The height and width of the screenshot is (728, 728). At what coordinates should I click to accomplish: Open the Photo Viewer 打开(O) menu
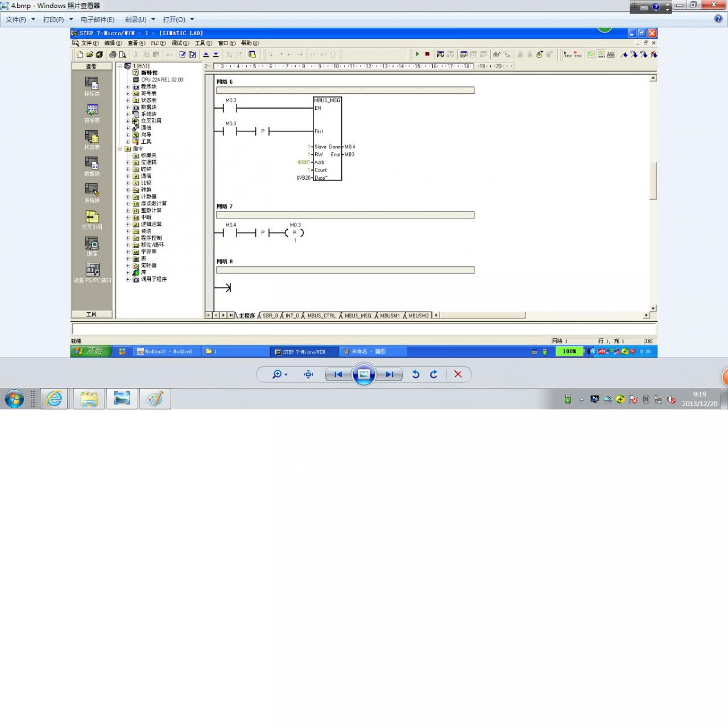(x=178, y=19)
